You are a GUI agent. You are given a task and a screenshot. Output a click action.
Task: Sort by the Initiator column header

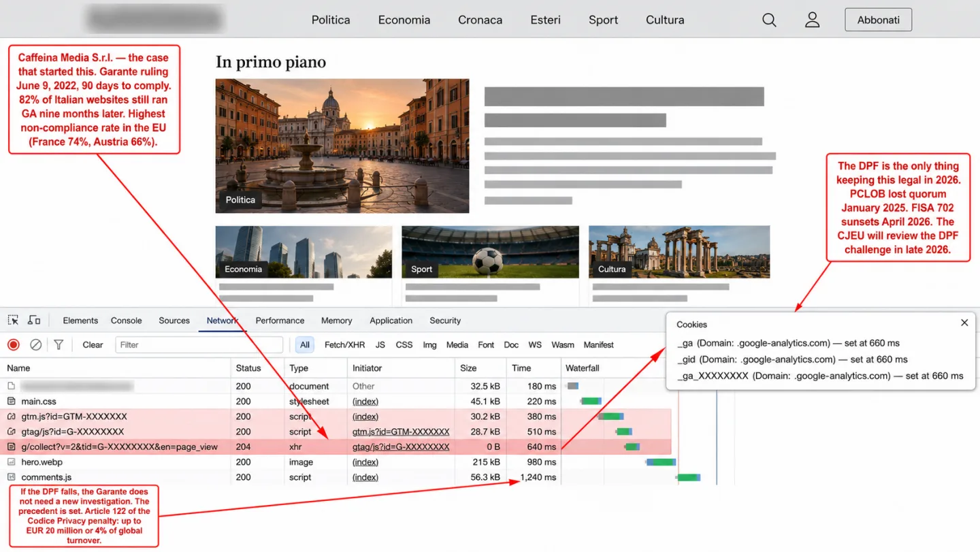point(367,368)
